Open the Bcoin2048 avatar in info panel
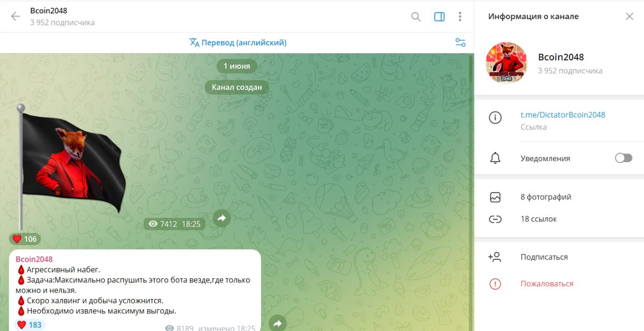The height and width of the screenshot is (331, 644). coord(506,63)
